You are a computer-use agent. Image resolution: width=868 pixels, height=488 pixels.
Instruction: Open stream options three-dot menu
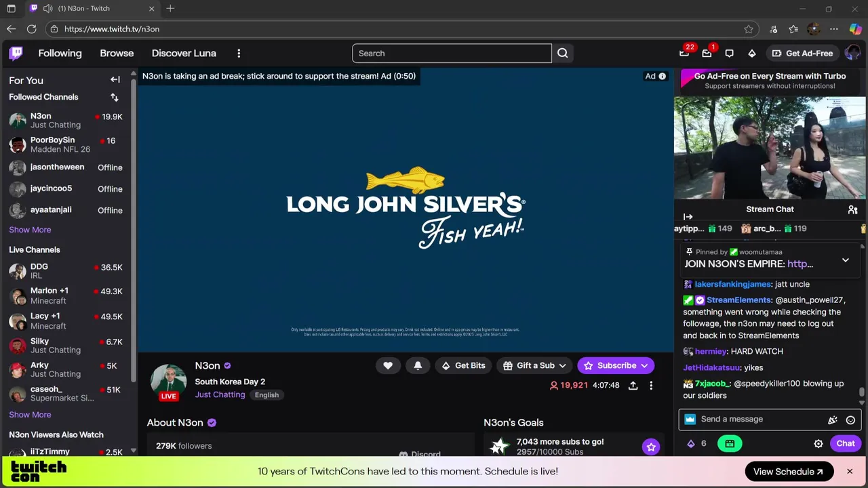point(651,385)
